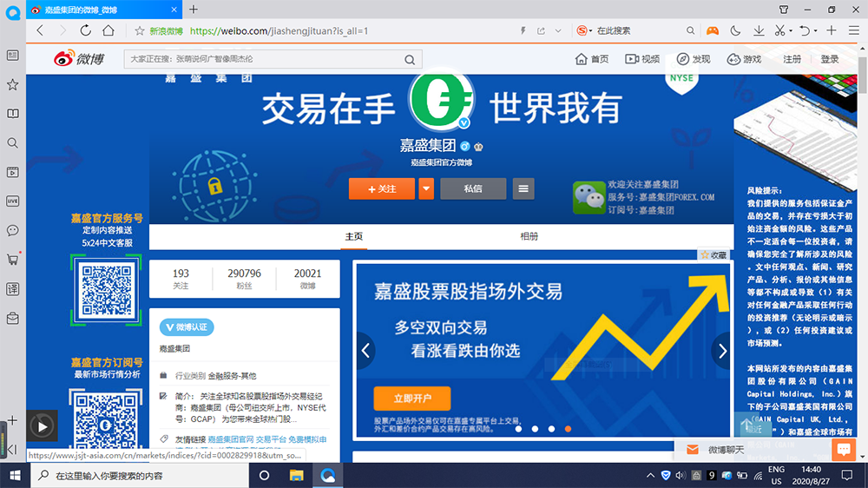Click the share page icon in address bar
The height and width of the screenshot is (488, 868).
point(541,31)
